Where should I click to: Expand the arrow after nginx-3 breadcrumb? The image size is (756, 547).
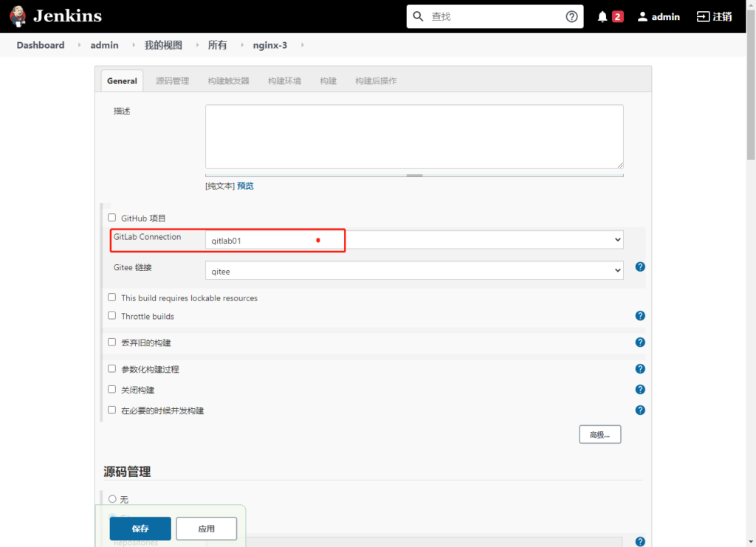point(302,45)
